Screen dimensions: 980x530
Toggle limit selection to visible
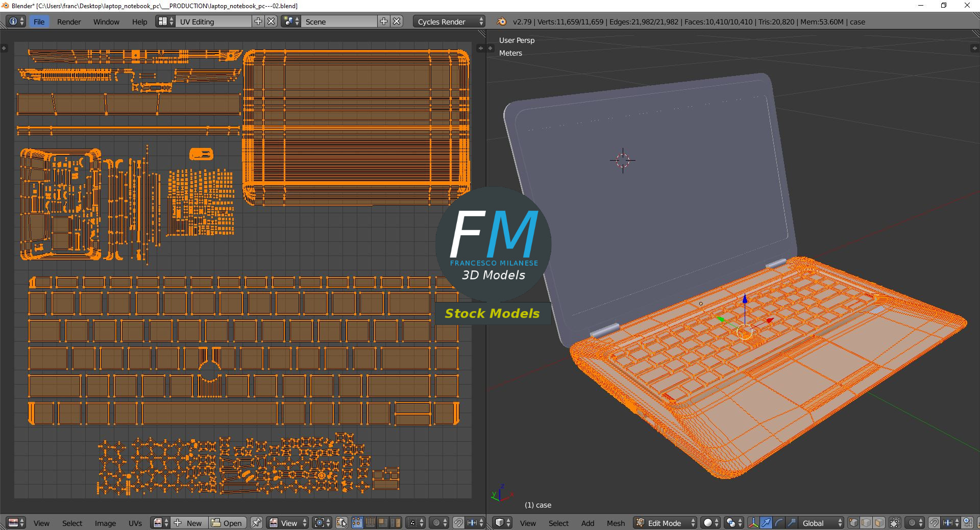895,523
